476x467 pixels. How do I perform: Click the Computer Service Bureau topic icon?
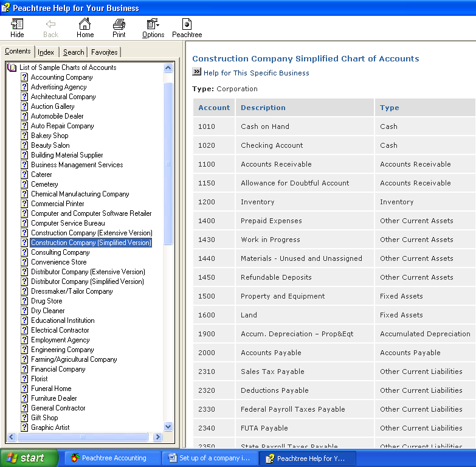(24, 223)
